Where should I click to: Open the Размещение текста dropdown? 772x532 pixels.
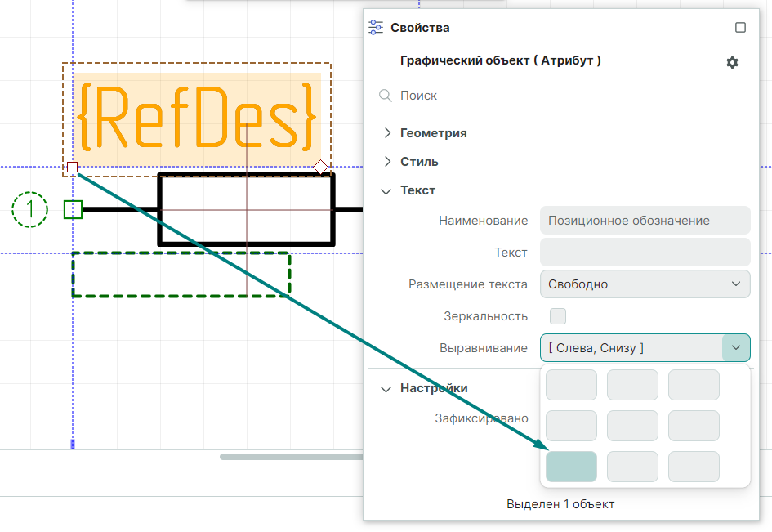645,284
